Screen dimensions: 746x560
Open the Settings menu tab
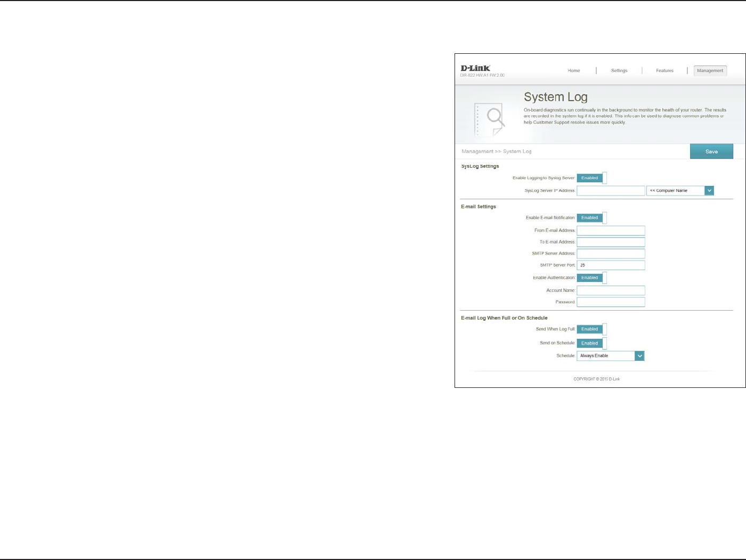point(619,70)
